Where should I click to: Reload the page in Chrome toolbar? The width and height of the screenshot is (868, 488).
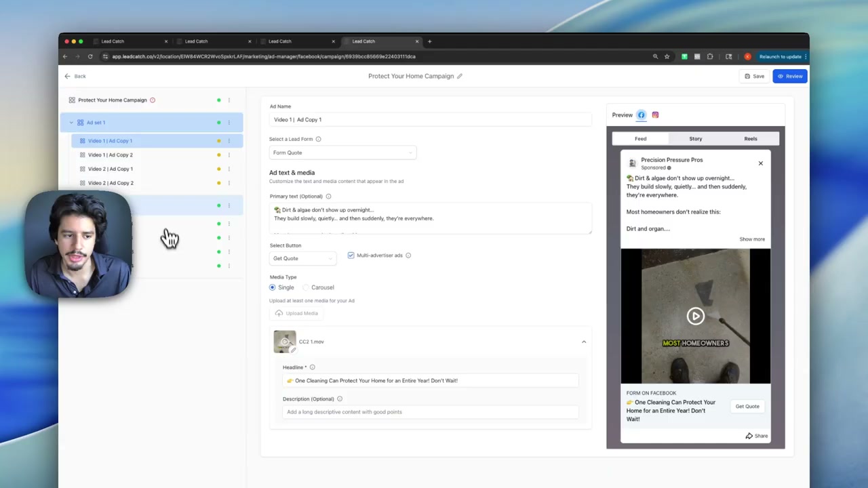(90, 57)
